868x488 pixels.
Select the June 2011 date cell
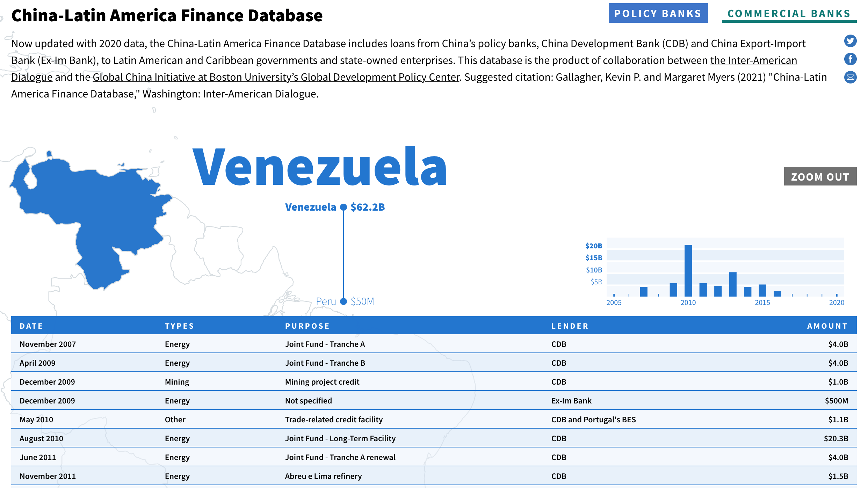tap(38, 457)
